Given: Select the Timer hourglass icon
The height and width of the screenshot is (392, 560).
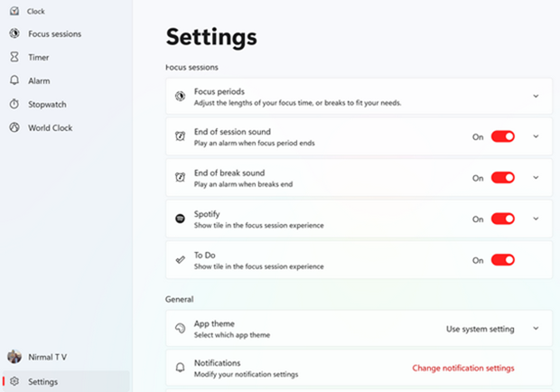Looking at the screenshot, I should click(x=14, y=57).
